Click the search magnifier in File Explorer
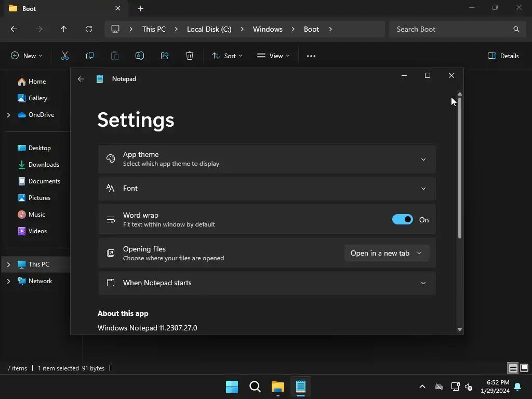 (516, 29)
